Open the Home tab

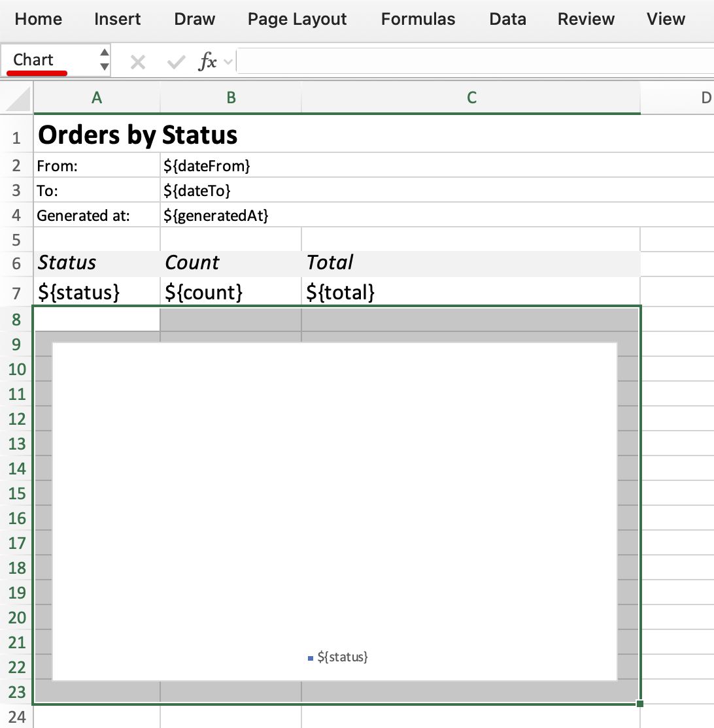tap(38, 19)
